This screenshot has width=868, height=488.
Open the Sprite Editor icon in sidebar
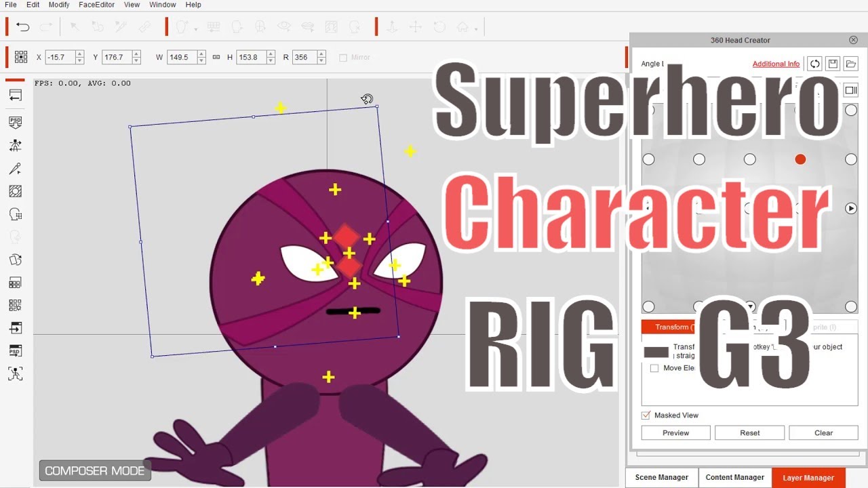pos(15,283)
